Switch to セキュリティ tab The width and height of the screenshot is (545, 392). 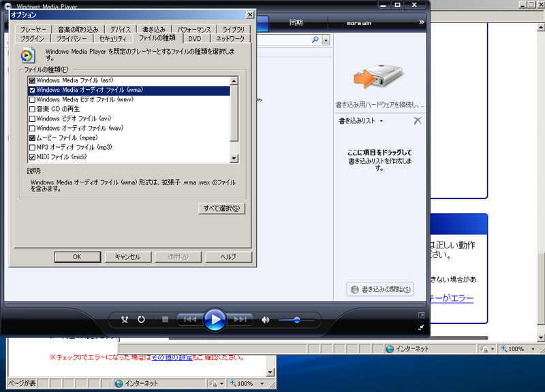(112, 39)
